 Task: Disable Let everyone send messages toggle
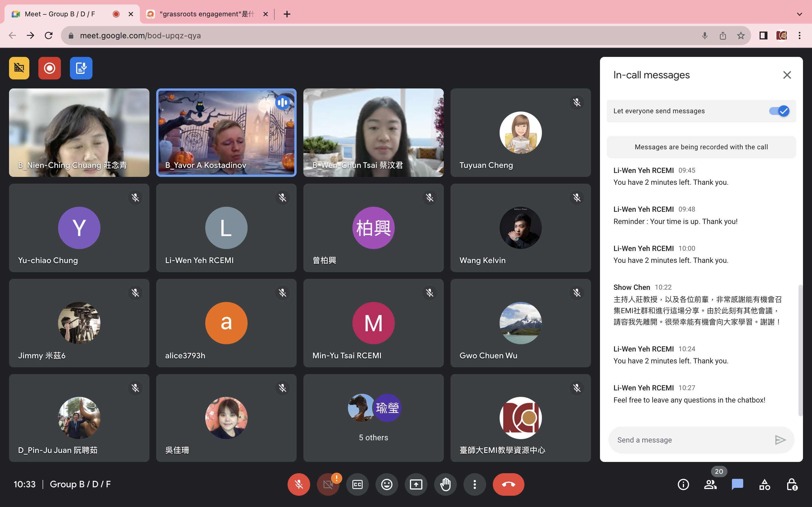coord(779,111)
